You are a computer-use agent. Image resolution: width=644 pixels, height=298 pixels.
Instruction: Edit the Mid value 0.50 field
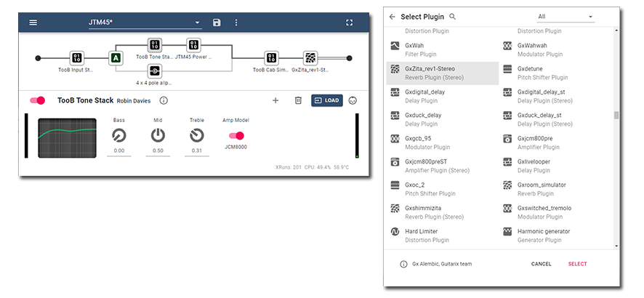click(x=158, y=151)
